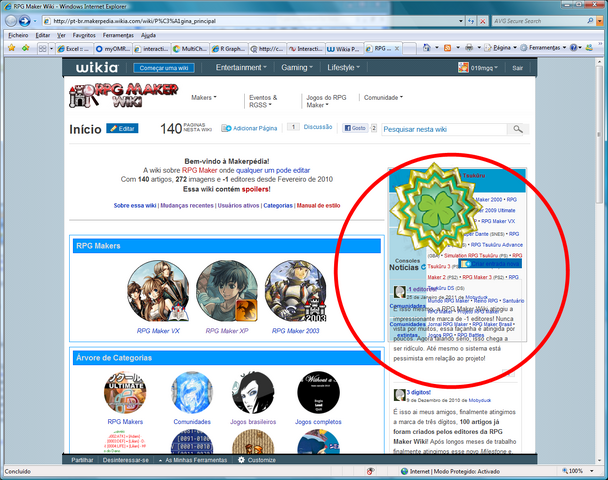Open the Makers navigation menu
608x480 pixels.
point(204,97)
